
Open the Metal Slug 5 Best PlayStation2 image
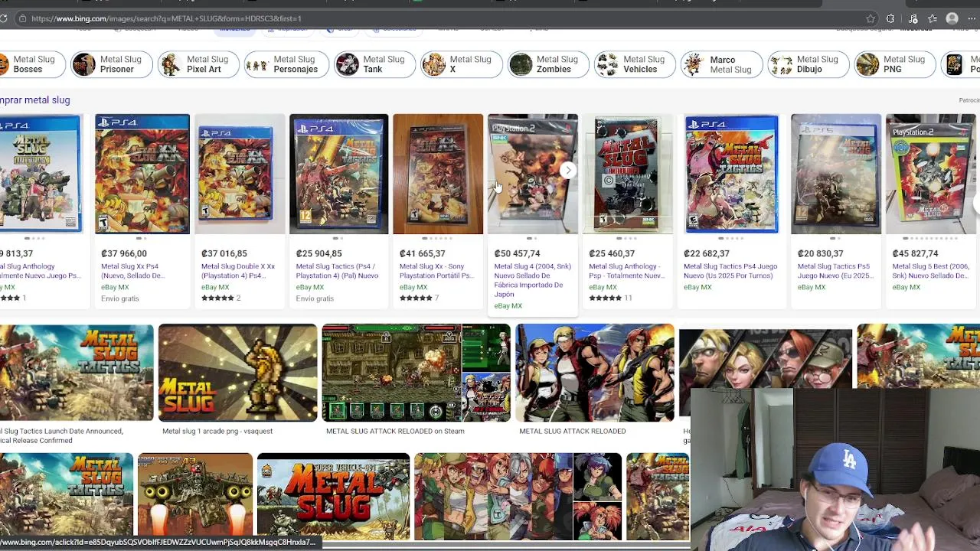tap(930, 174)
